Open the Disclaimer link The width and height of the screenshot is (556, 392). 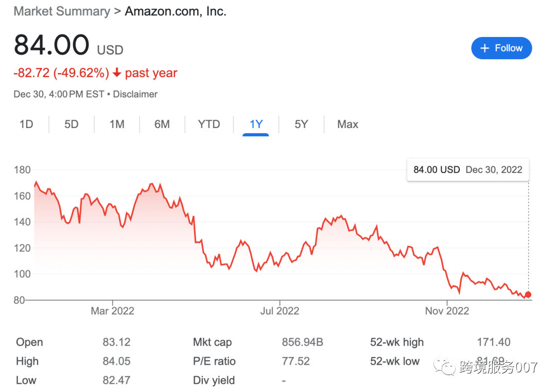(135, 94)
